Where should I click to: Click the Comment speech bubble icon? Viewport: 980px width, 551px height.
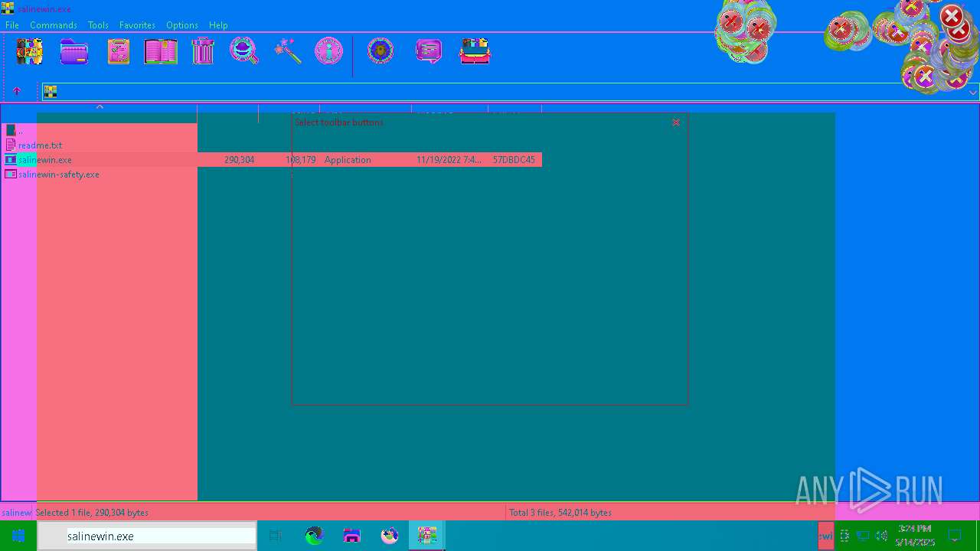[429, 51]
